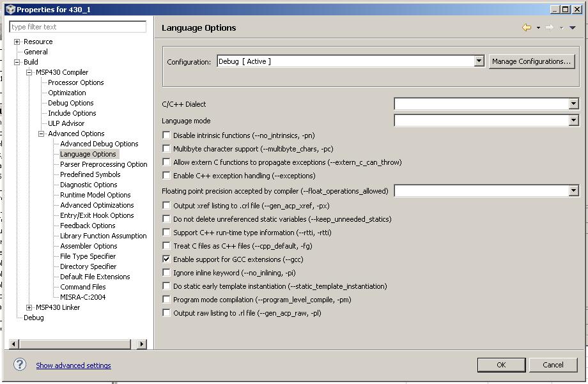Open Advanced Optimizations tree item
The width and height of the screenshot is (588, 384).
pyautogui.click(x=97, y=205)
